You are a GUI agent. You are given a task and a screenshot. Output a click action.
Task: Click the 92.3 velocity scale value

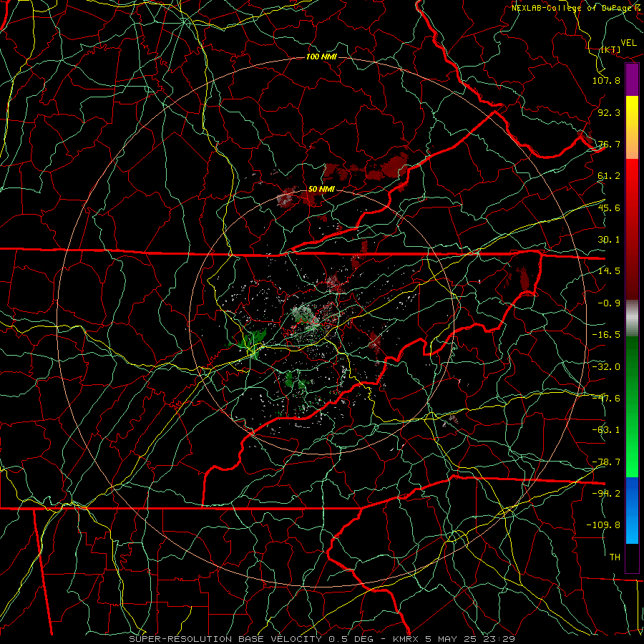coord(609,112)
